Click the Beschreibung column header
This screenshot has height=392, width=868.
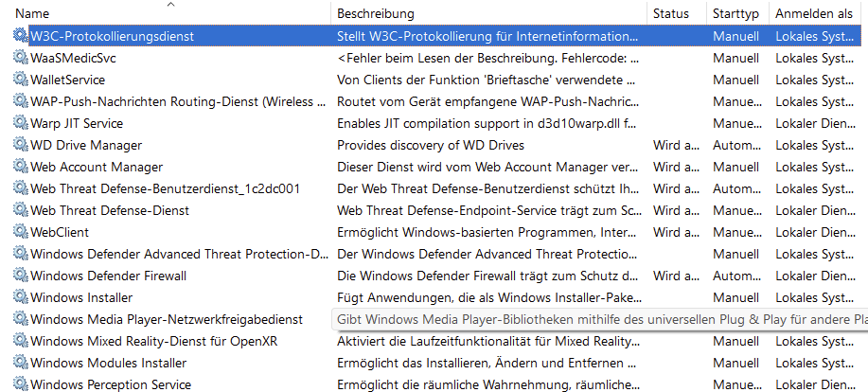click(x=376, y=14)
